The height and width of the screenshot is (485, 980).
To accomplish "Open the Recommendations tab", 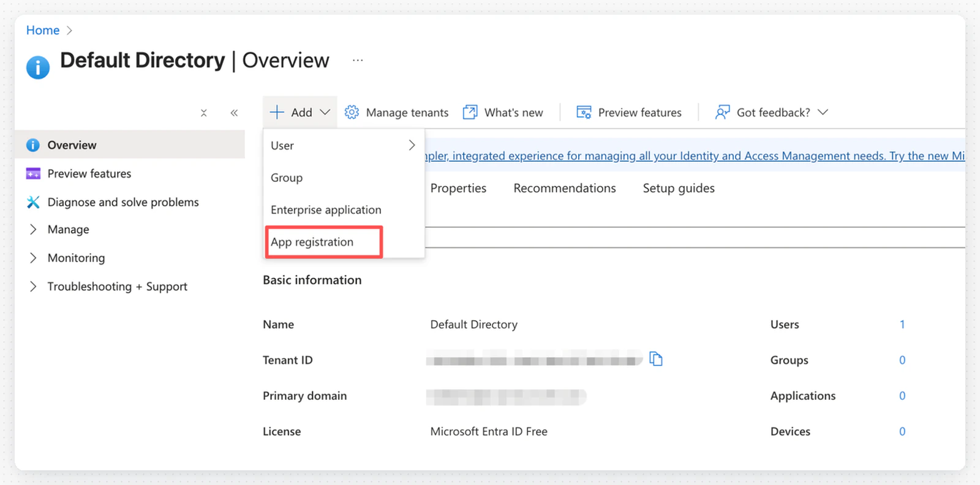I will 565,188.
